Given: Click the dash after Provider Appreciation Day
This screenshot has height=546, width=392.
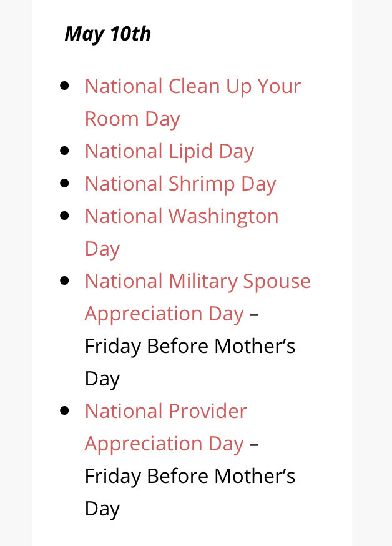Looking at the screenshot, I should [x=254, y=444].
